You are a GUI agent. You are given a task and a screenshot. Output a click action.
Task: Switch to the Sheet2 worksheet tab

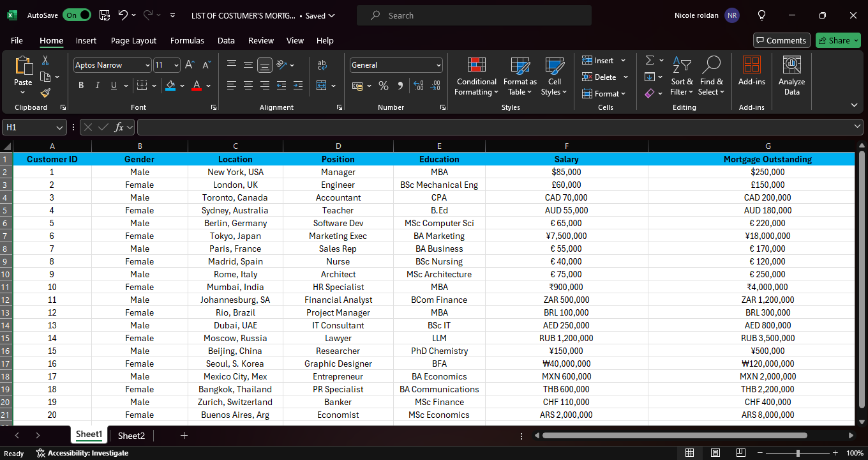click(x=131, y=436)
